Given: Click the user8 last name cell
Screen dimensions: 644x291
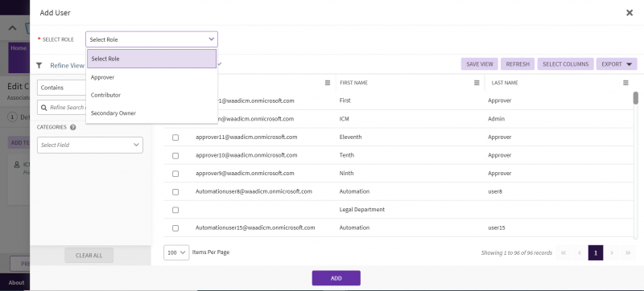Looking at the screenshot, I should click(x=495, y=191).
